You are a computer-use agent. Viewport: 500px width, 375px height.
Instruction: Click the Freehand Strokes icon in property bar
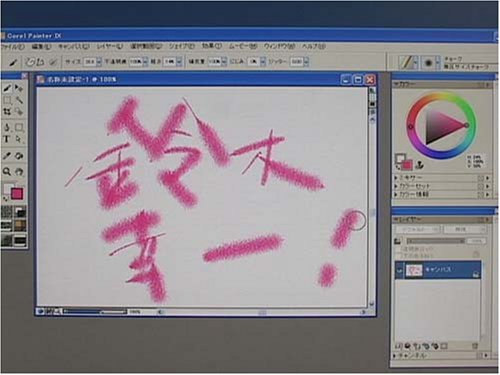point(30,62)
